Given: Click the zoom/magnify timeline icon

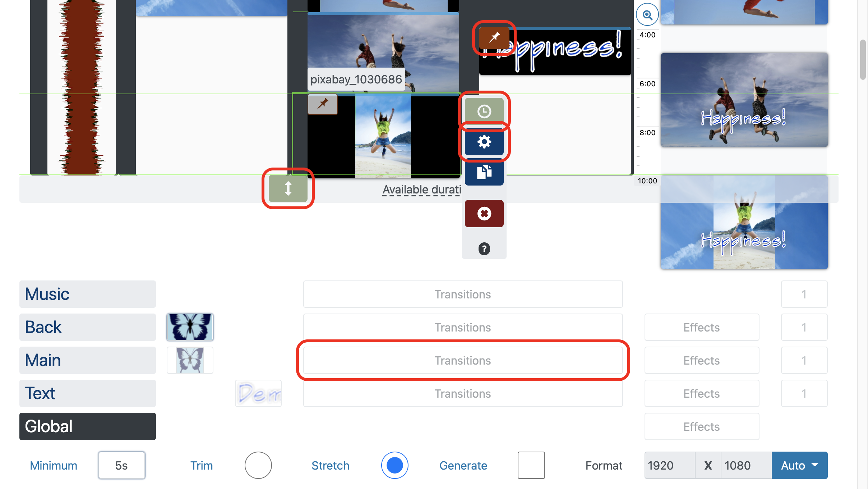Looking at the screenshot, I should (647, 14).
